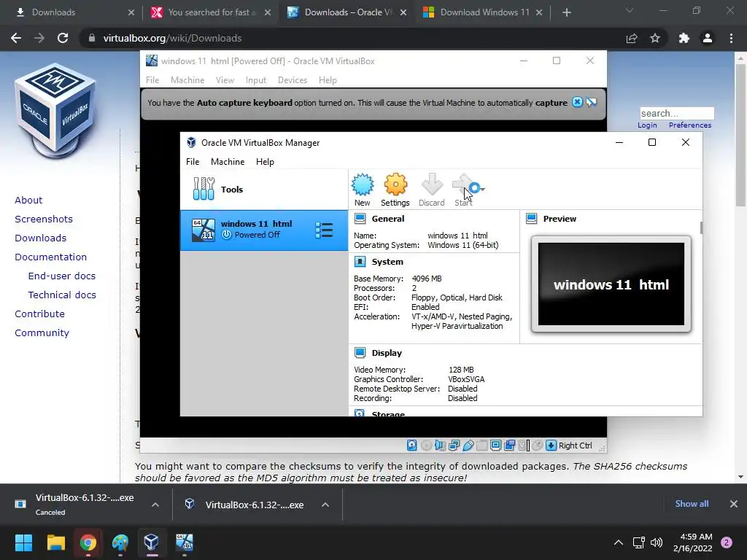Screen dimensions: 747x560
Task: Click the VirtualBox site search field
Action: point(677,113)
